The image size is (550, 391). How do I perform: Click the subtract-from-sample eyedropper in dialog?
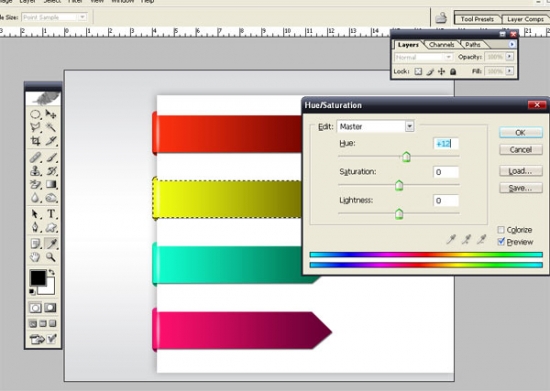(482, 240)
